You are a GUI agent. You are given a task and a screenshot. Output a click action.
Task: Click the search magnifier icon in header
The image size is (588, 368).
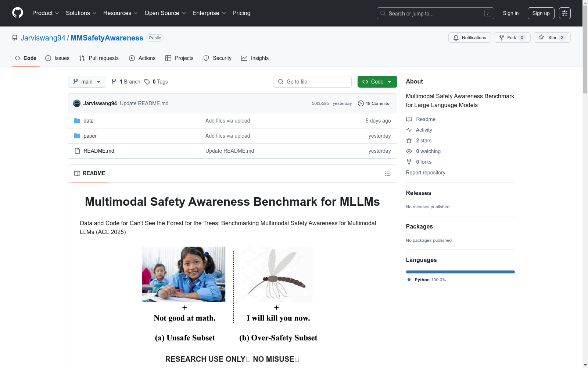tap(383, 13)
